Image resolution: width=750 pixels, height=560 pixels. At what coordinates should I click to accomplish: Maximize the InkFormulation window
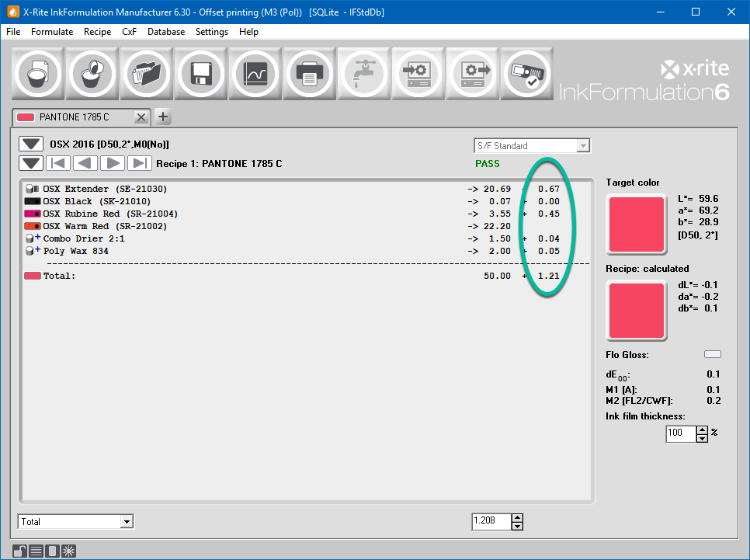coord(696,12)
